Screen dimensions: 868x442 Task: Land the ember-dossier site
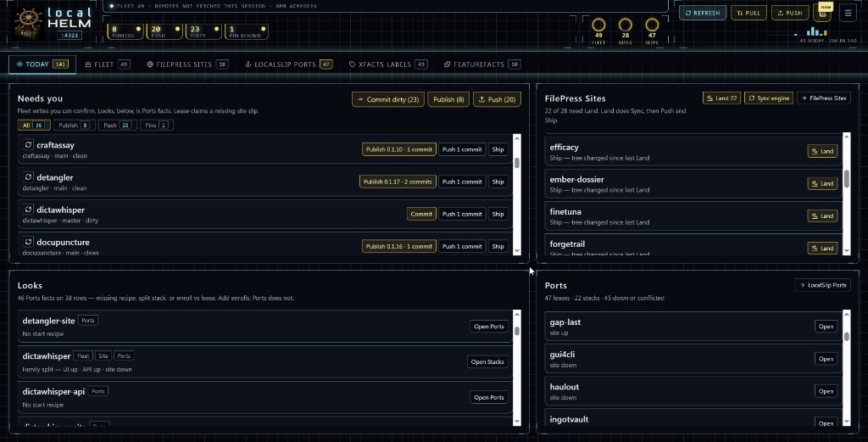coord(822,183)
